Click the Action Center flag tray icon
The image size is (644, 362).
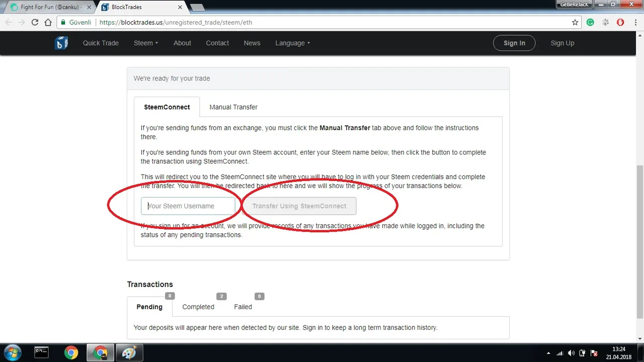594,353
